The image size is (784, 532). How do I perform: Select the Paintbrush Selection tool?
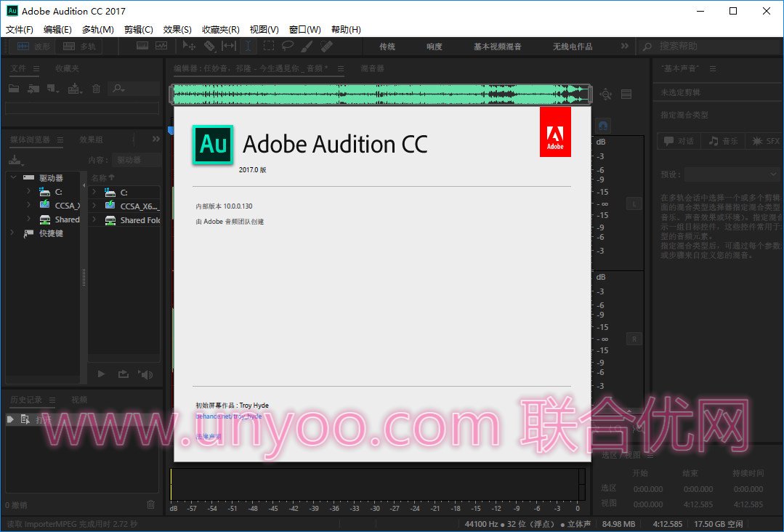coord(307,46)
